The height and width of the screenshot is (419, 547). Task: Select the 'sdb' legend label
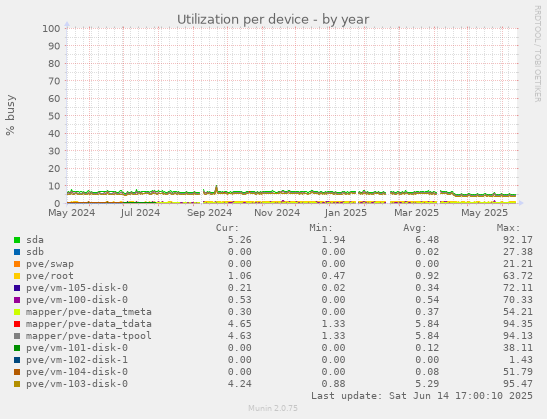[x=35, y=252]
